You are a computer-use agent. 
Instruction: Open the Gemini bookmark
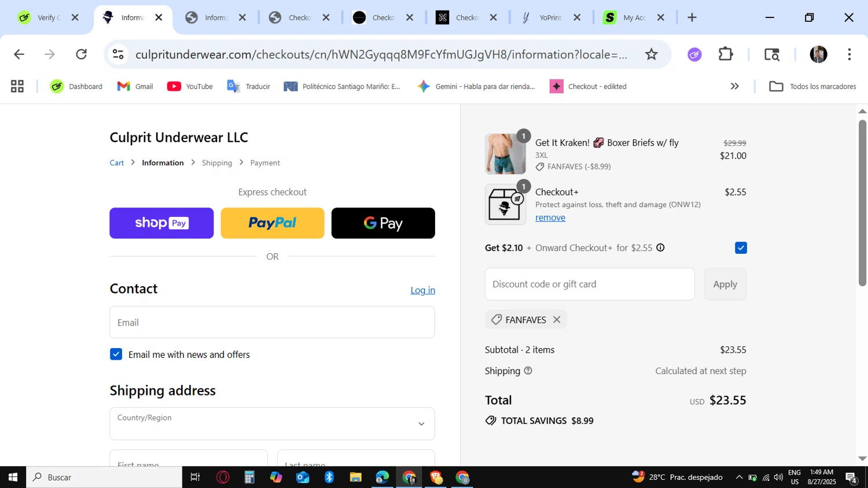476,86
